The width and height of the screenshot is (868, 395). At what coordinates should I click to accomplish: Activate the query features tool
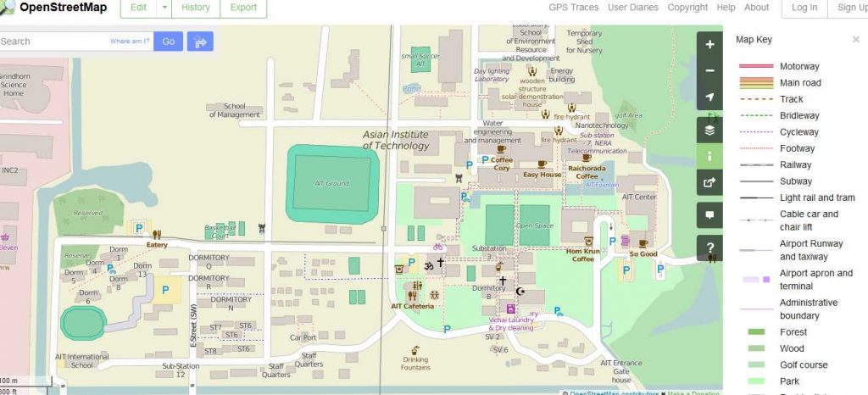click(x=709, y=248)
